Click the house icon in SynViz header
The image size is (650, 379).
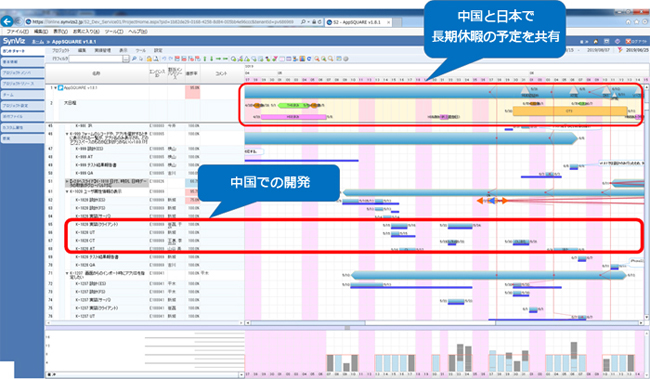(x=596, y=41)
